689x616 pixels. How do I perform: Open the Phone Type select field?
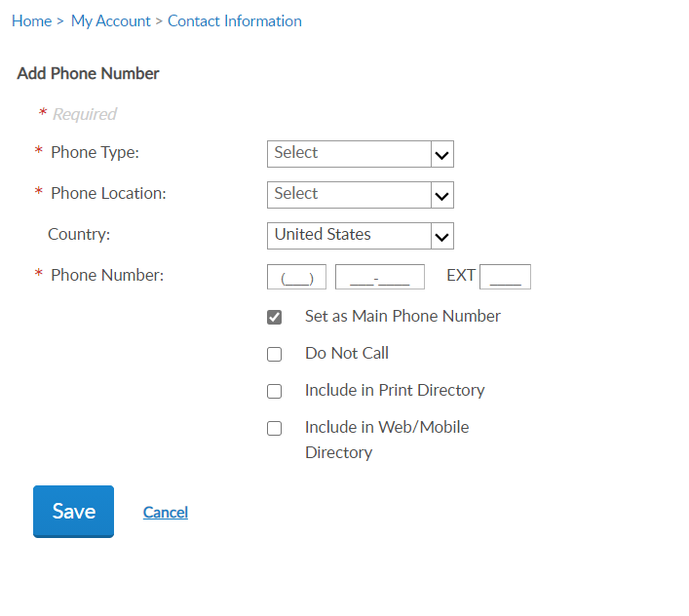coord(349,154)
